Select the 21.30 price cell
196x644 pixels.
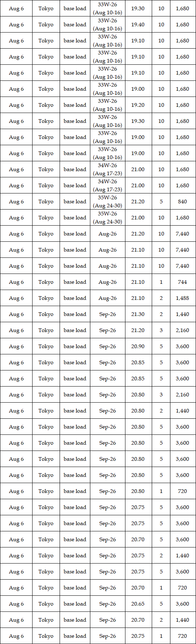[x=138, y=314]
